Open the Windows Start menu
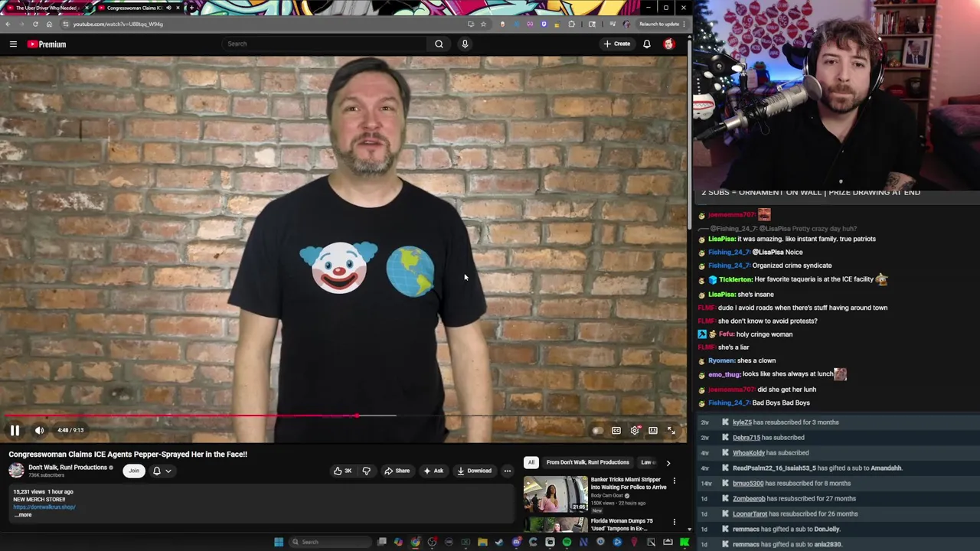 (x=279, y=542)
